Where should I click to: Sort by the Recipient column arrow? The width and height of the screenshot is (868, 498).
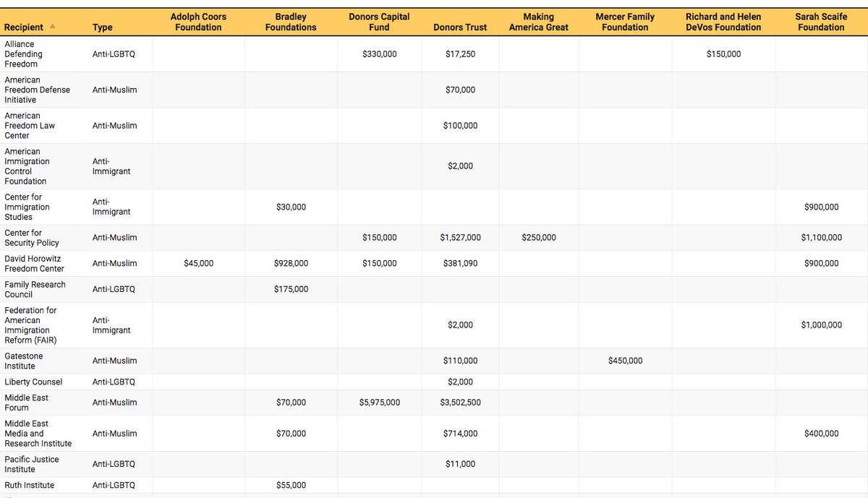pyautogui.click(x=52, y=27)
